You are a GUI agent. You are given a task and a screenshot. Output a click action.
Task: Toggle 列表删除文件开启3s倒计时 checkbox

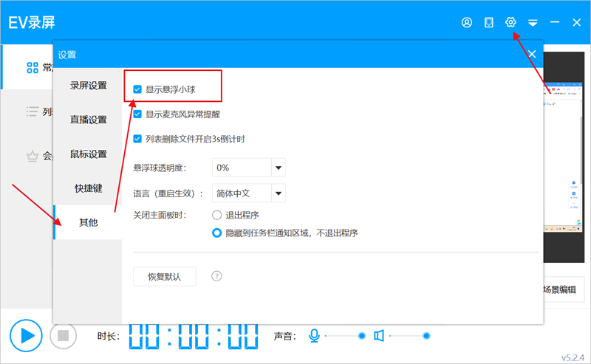pyautogui.click(x=137, y=139)
